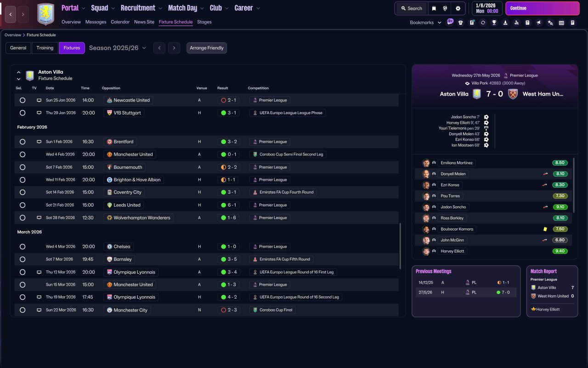This screenshot has height=368, width=588.
Task: Open the Messages sub-tab
Action: point(96,22)
